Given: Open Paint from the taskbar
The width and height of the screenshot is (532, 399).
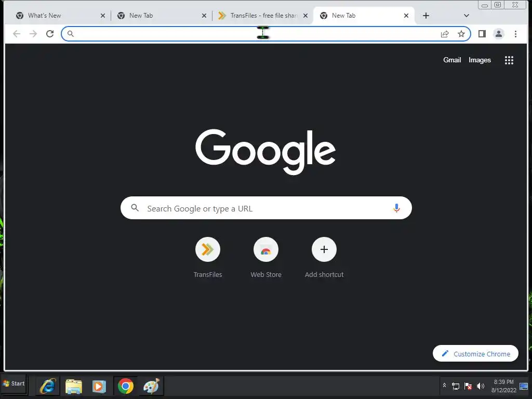Looking at the screenshot, I should 151,386.
